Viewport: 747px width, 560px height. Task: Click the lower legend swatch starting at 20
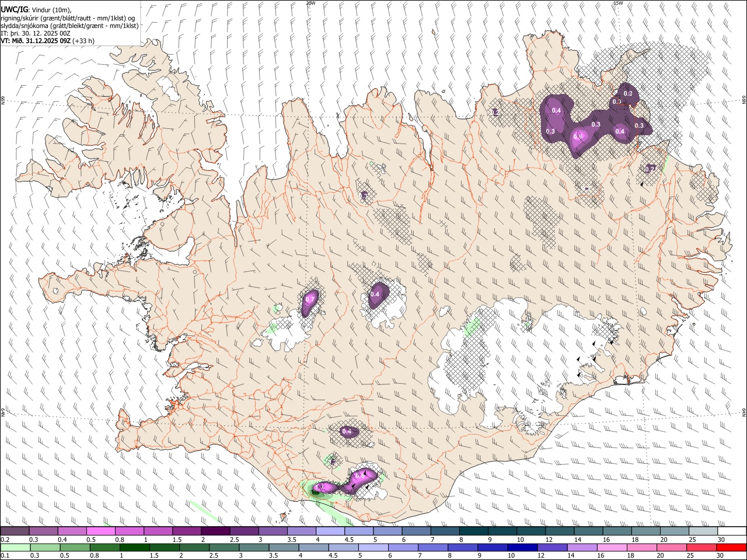pyautogui.click(x=672, y=548)
